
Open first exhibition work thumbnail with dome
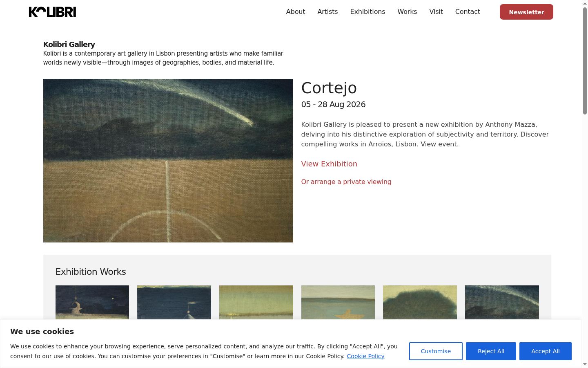[x=92, y=302]
